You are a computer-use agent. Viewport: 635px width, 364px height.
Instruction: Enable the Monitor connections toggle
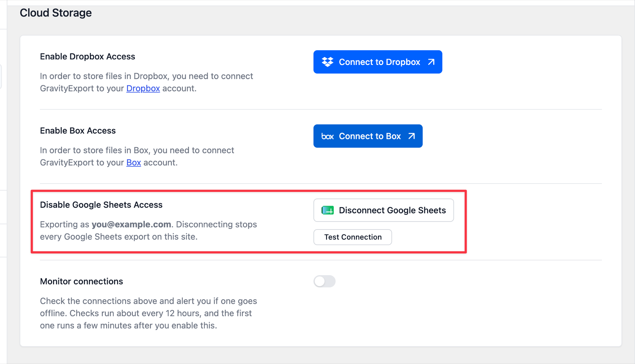tap(324, 281)
